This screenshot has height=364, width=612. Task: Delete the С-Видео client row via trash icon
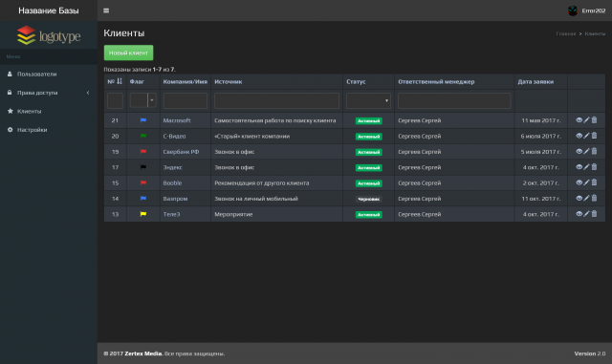point(594,136)
